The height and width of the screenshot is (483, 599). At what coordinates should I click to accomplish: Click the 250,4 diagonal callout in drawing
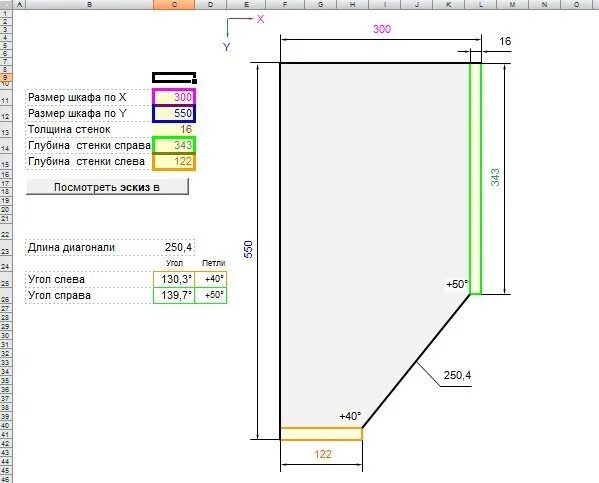click(x=457, y=375)
